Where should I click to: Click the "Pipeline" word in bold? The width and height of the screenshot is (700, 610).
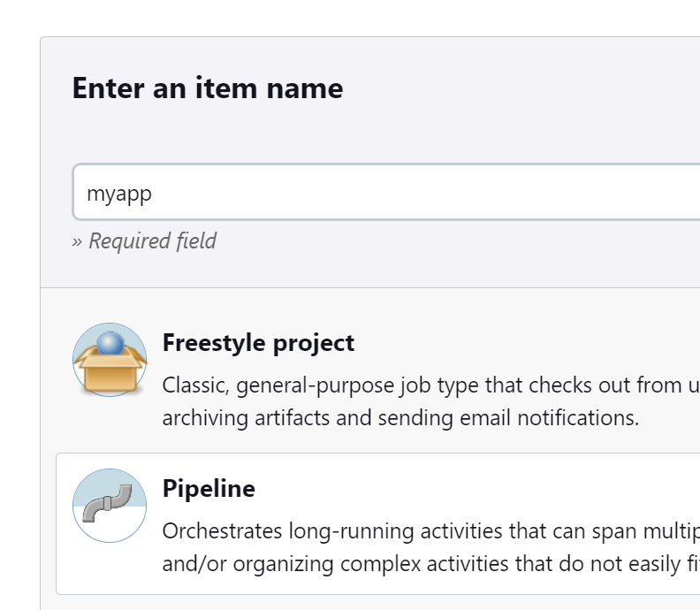pos(209,489)
